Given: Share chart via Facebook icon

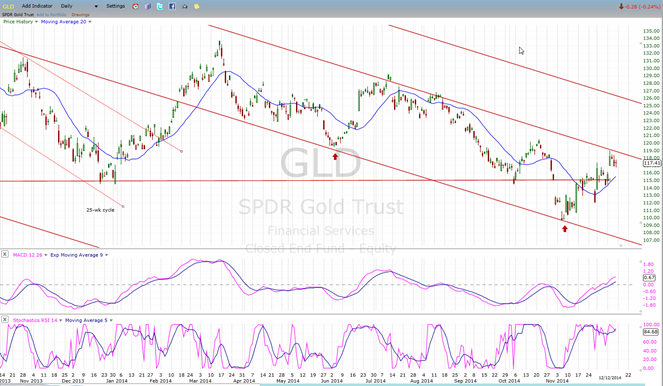Looking at the screenshot, I should 172,6.
